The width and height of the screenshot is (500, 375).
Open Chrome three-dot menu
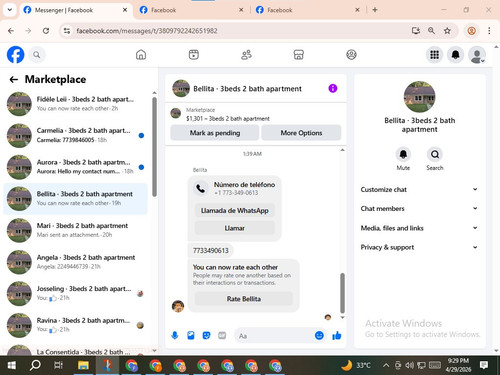pos(489,31)
